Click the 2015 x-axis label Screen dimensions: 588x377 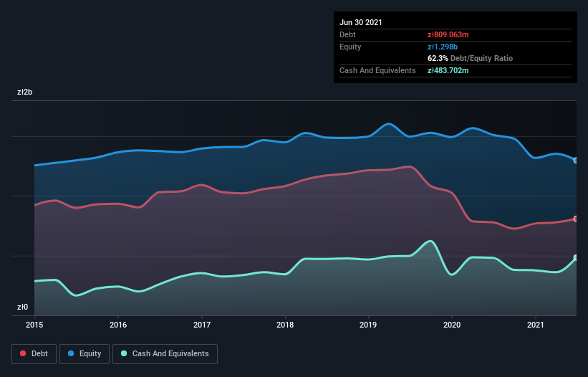click(34, 325)
